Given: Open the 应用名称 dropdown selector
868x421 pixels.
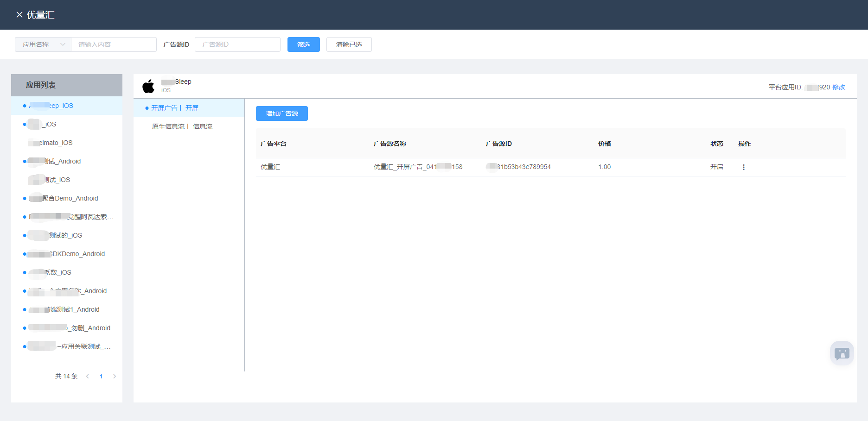Looking at the screenshot, I should 43,44.
